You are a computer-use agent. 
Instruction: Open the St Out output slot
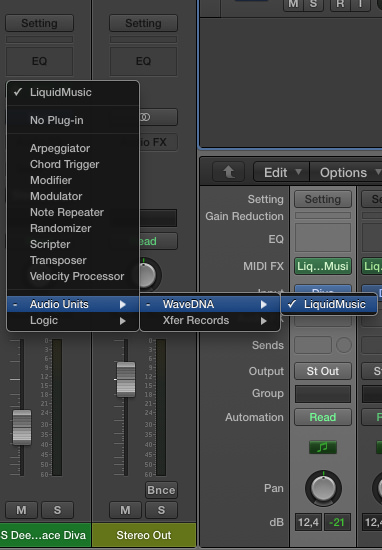point(323,371)
